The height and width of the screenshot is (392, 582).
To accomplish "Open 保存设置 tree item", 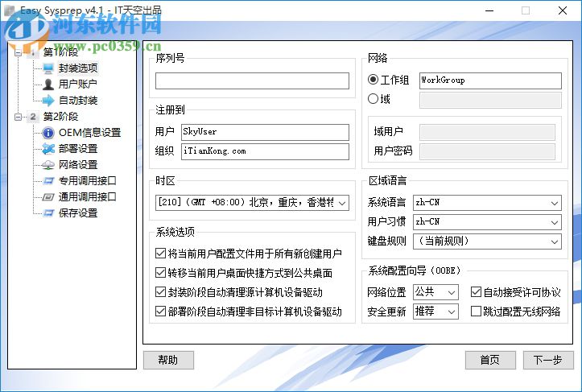I will pyautogui.click(x=78, y=213).
